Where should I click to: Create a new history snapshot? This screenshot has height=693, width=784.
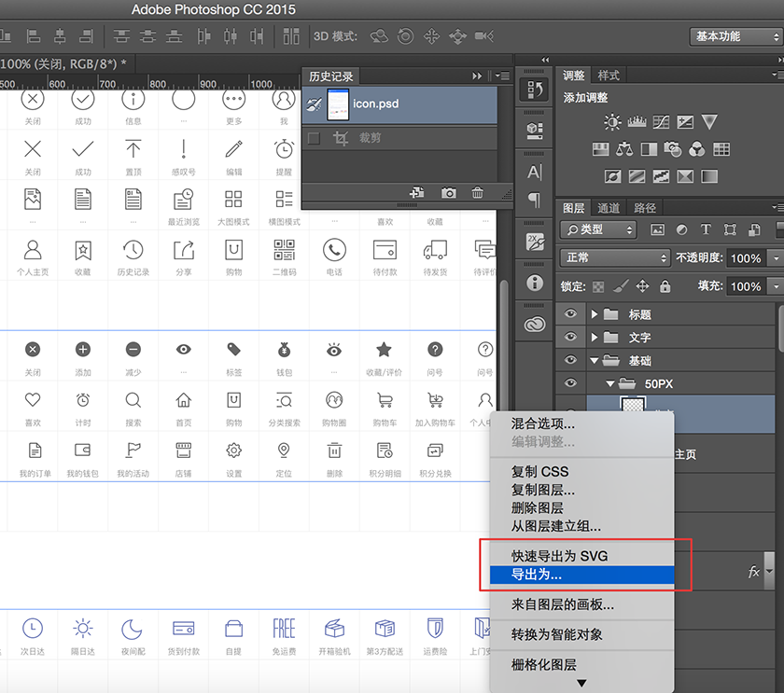point(449,192)
